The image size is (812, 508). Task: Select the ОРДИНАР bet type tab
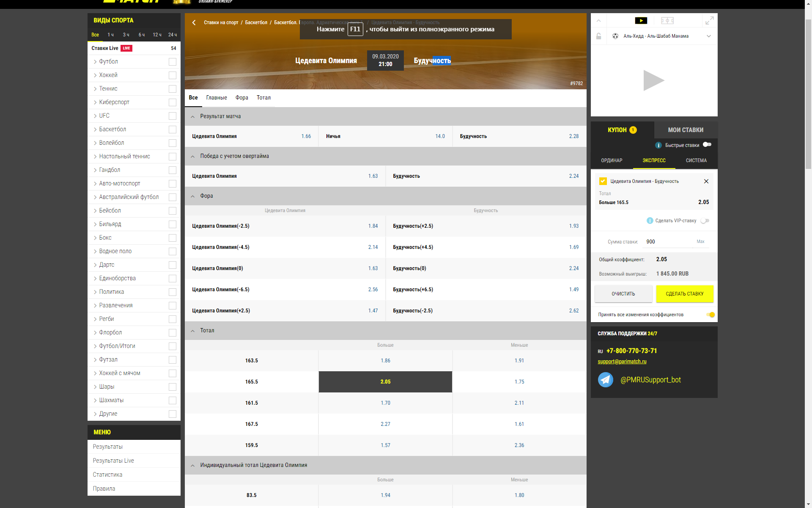pyautogui.click(x=612, y=160)
